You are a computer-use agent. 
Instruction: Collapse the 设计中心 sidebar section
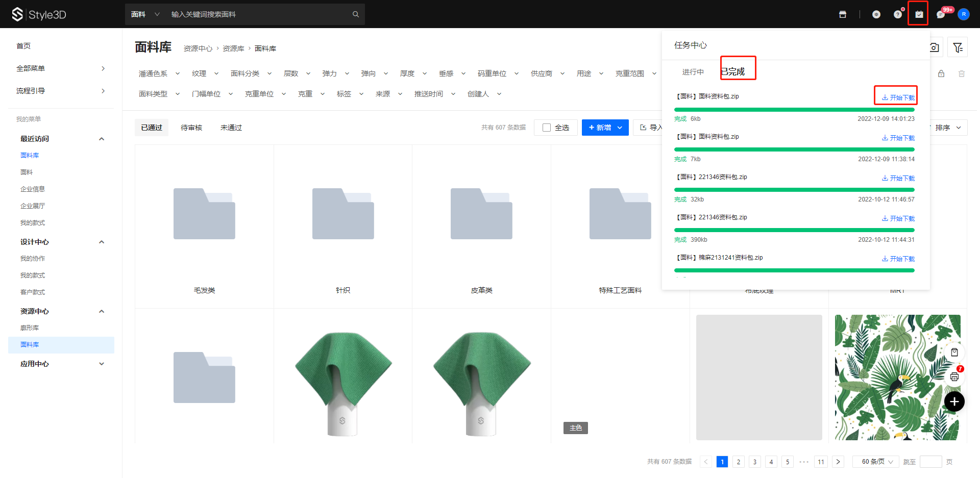coord(102,242)
